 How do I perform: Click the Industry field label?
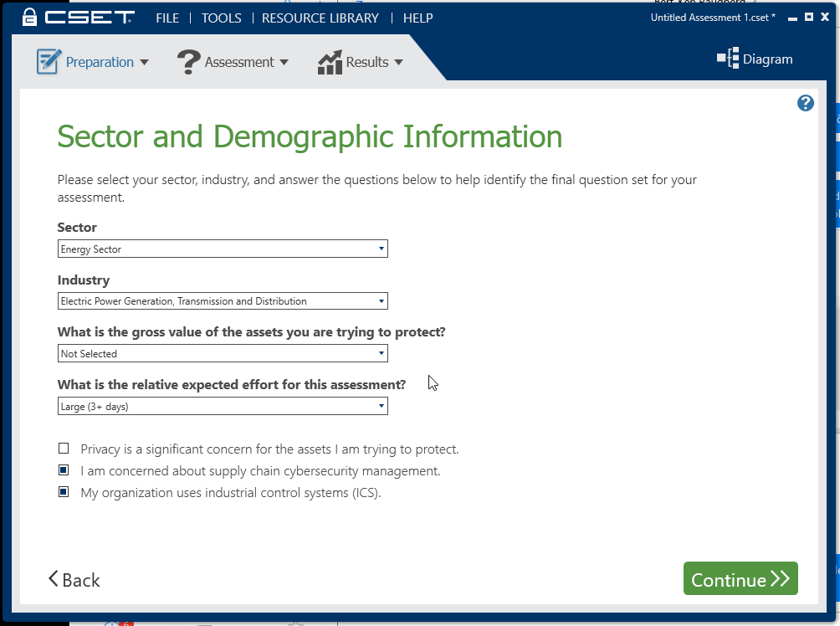tap(84, 280)
